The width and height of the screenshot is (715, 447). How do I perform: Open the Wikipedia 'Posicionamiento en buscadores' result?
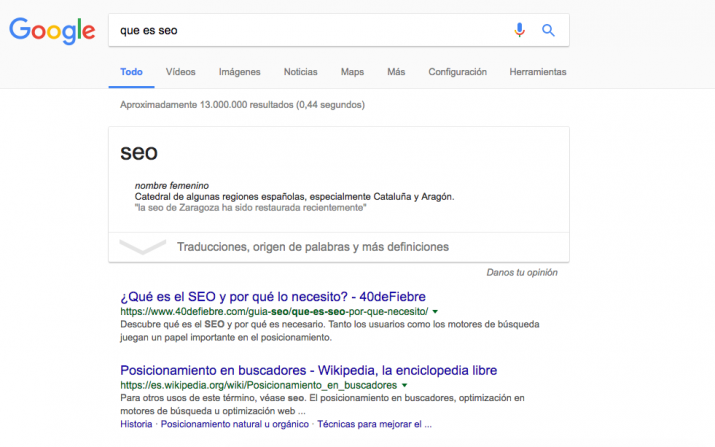tap(308, 370)
